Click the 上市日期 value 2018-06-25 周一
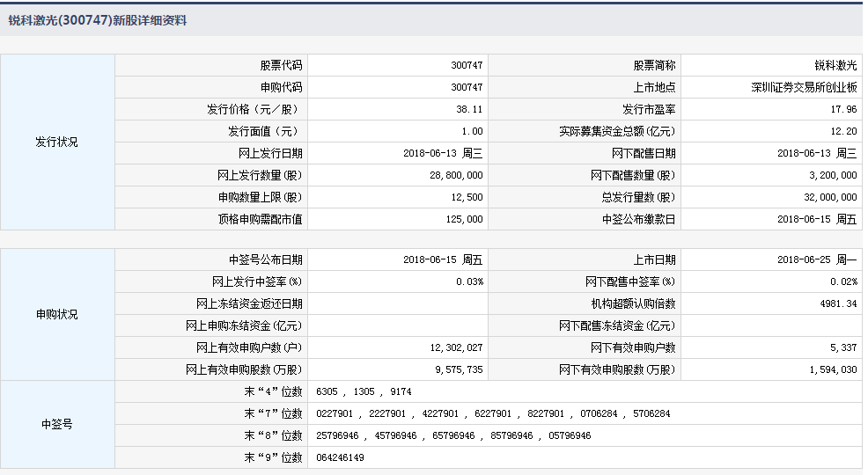Viewport: 868px width, 475px height. 817,260
